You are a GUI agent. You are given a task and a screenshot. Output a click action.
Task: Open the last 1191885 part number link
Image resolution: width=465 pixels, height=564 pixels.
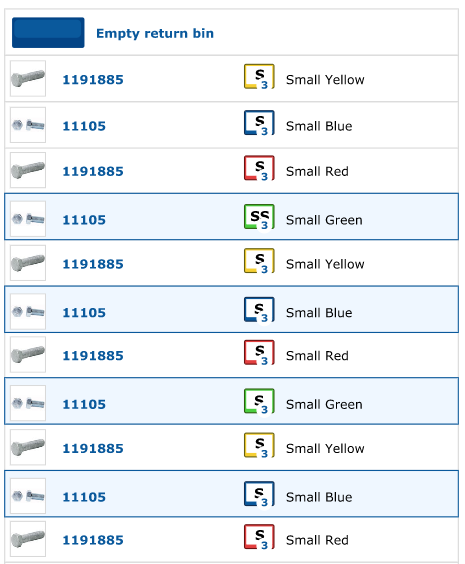pos(93,540)
